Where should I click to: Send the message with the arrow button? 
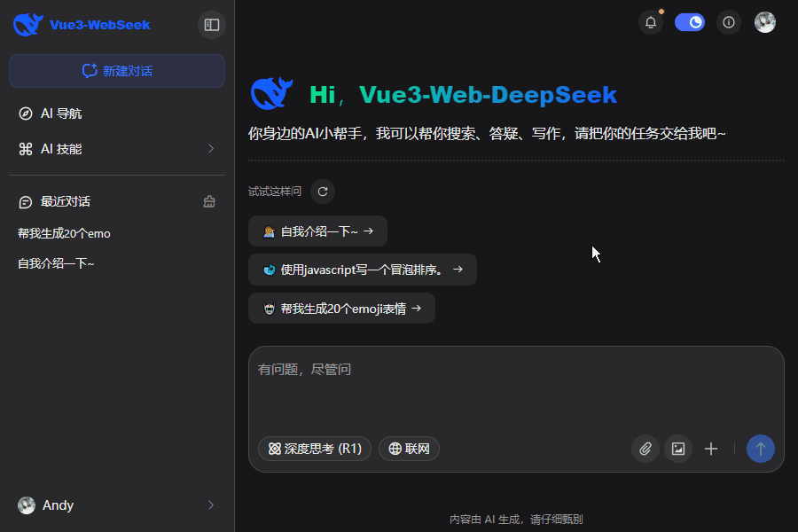(x=761, y=449)
